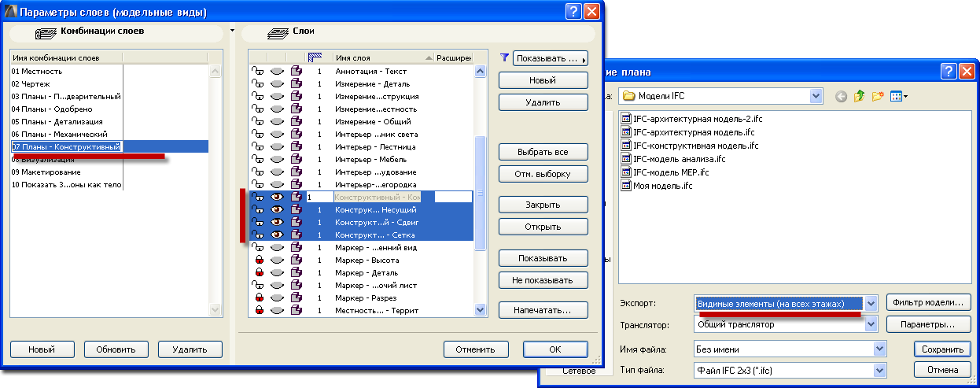Click the Отм. выборку button

pyautogui.click(x=543, y=174)
